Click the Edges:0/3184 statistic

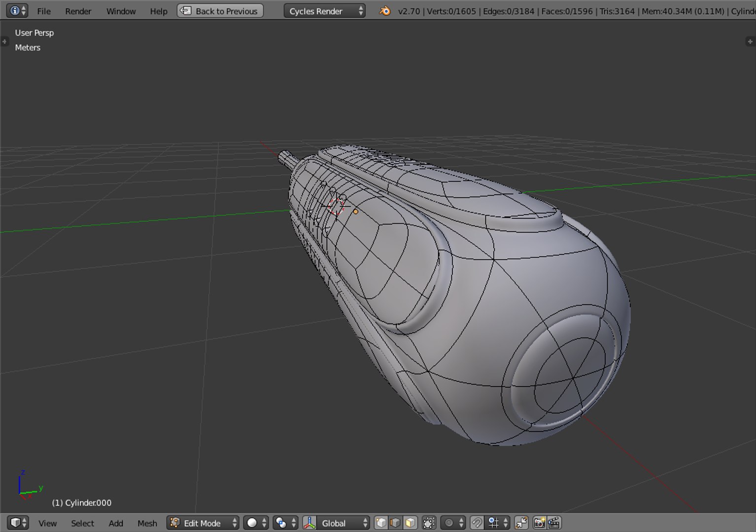(509, 11)
